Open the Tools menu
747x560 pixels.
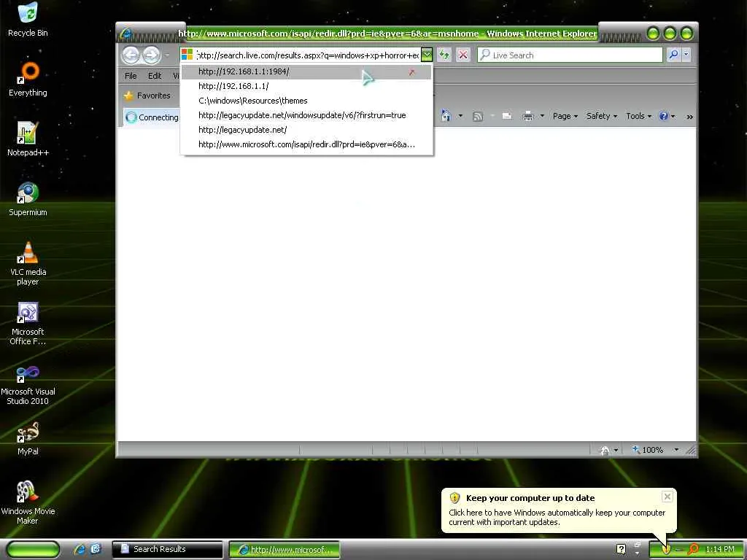click(638, 116)
